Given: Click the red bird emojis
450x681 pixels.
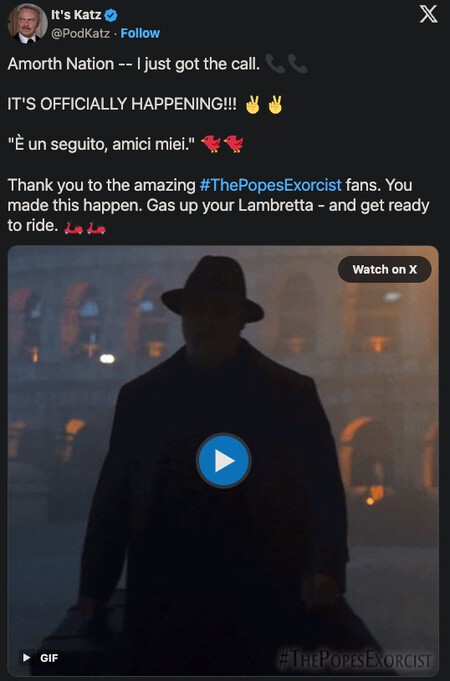Looking at the screenshot, I should 222,144.
